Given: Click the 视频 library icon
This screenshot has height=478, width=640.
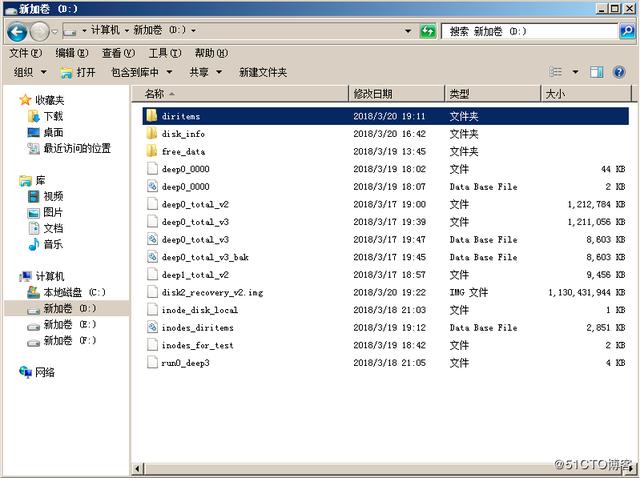Looking at the screenshot, I should pos(33,196).
